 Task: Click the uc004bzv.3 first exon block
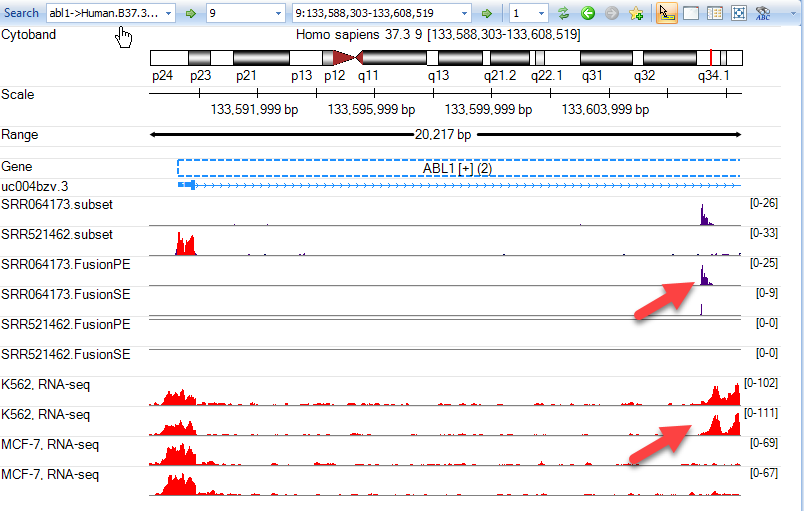tap(187, 185)
